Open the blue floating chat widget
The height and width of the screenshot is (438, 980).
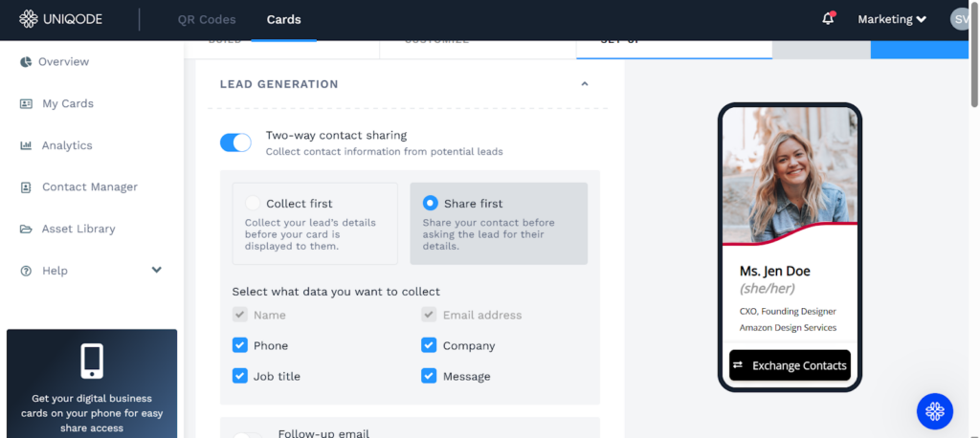click(x=934, y=411)
